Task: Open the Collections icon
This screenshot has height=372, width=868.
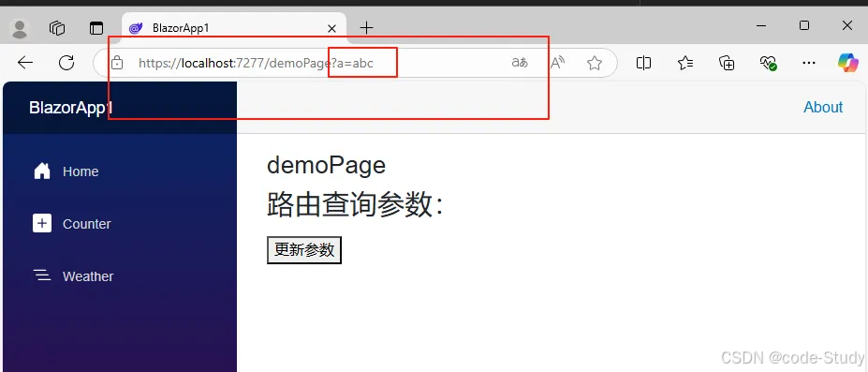Action: tap(727, 63)
